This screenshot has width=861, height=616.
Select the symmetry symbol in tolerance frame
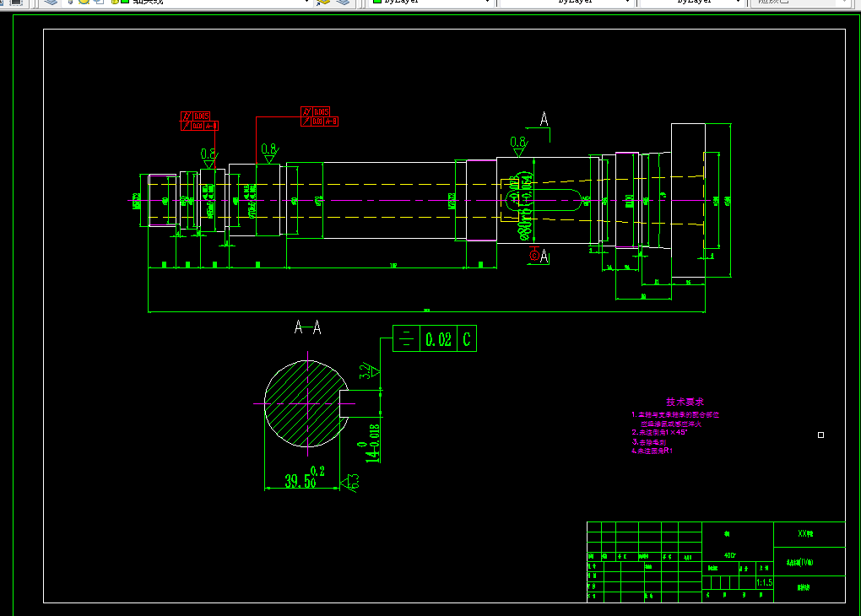click(x=406, y=338)
